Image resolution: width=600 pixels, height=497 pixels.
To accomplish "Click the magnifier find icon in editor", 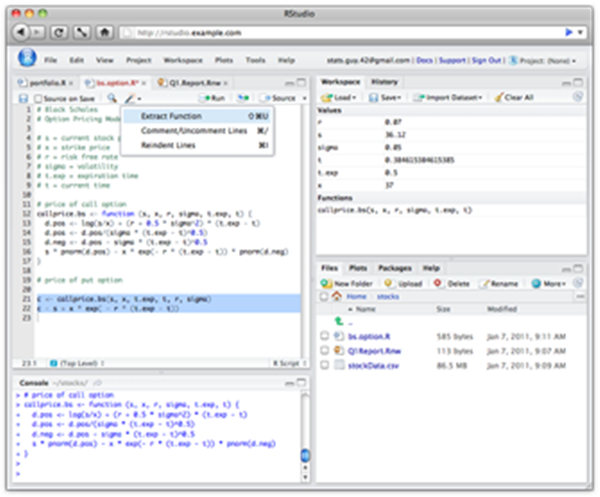I will tap(112, 98).
